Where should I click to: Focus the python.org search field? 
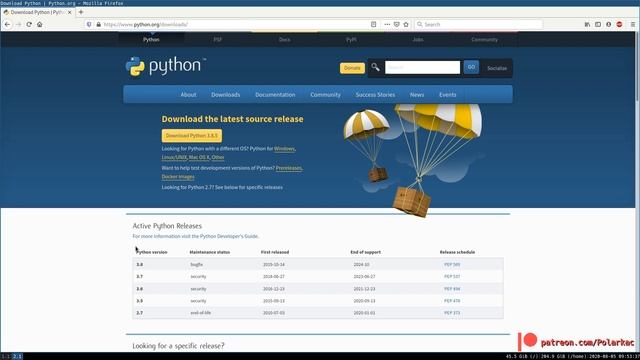pos(422,67)
